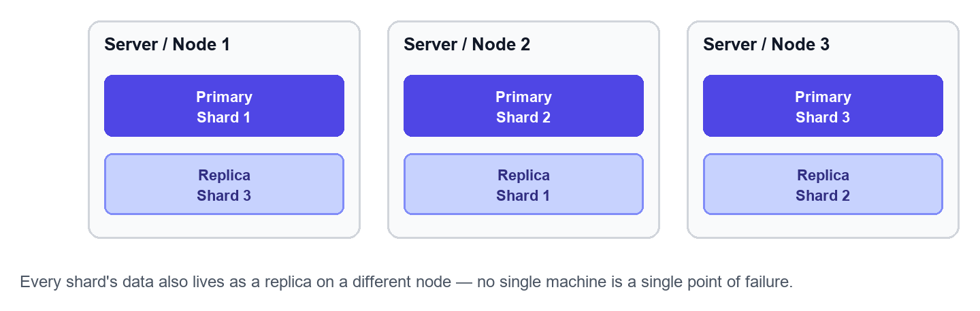Click the word Primary in Node 1
The height and width of the screenshot is (311, 980).
[x=224, y=97]
